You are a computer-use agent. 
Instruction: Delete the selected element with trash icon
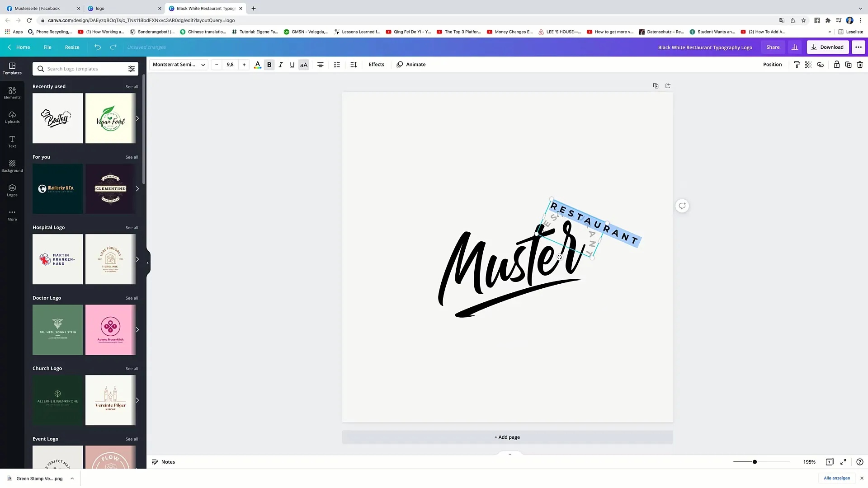(860, 65)
